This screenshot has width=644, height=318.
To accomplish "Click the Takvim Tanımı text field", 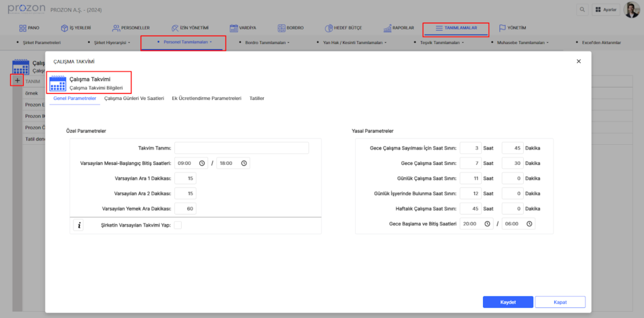I will pos(241,148).
